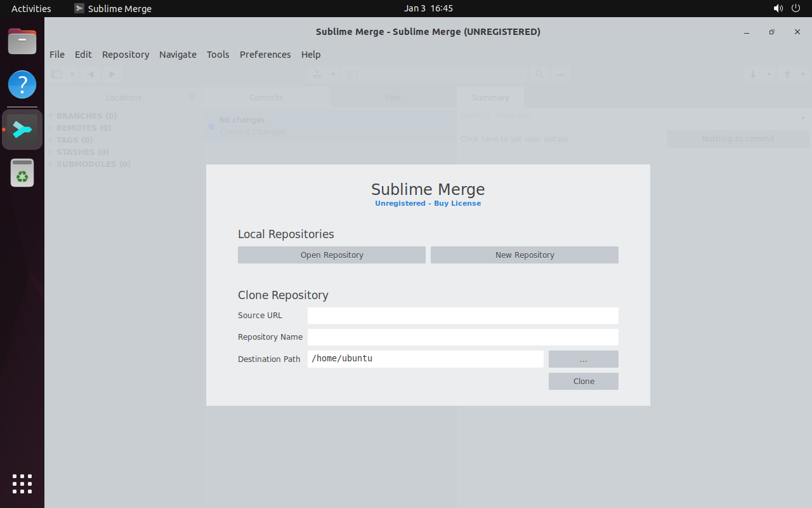Open the dropdown arrow next to stash icon
This screenshot has height=508, width=812.
pyautogui.click(x=332, y=74)
